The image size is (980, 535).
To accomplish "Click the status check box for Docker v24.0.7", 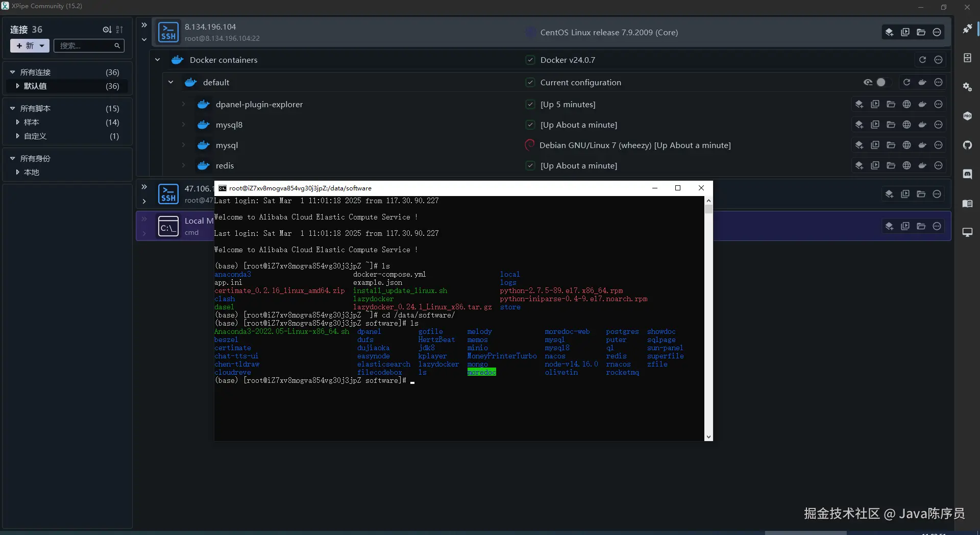I will click(x=530, y=60).
